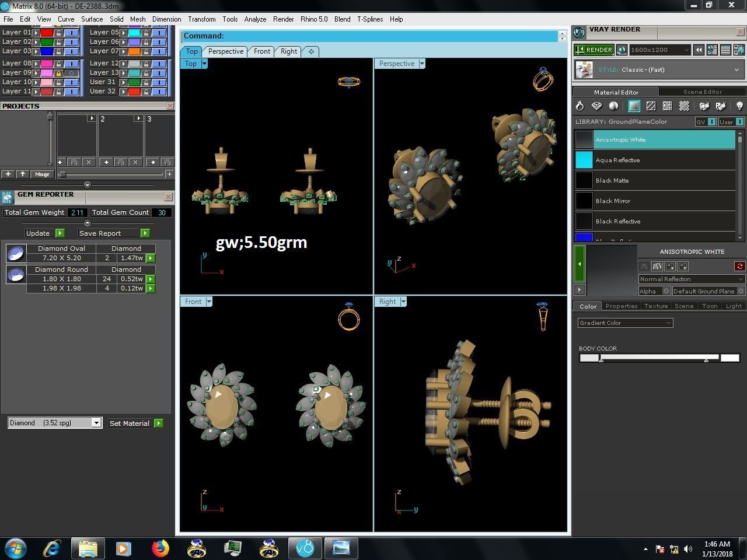Image resolution: width=747 pixels, height=560 pixels.
Task: Click the Add project plus icon in Projects
Action: [8, 174]
